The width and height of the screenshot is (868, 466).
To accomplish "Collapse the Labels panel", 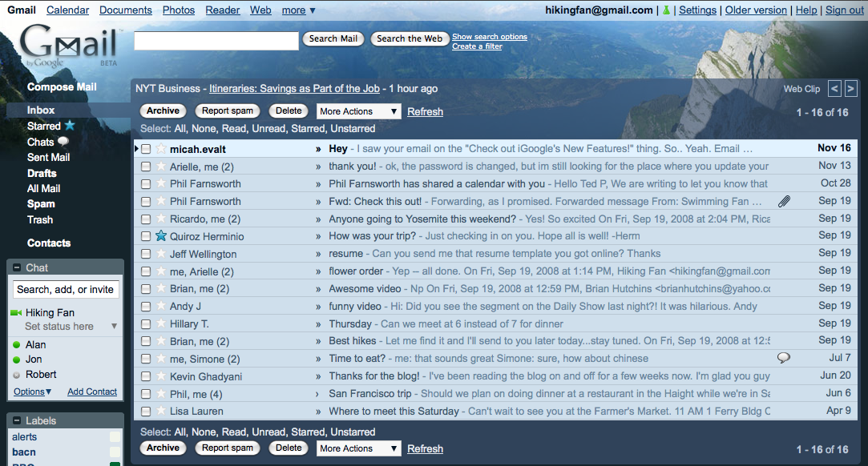I will (17, 420).
